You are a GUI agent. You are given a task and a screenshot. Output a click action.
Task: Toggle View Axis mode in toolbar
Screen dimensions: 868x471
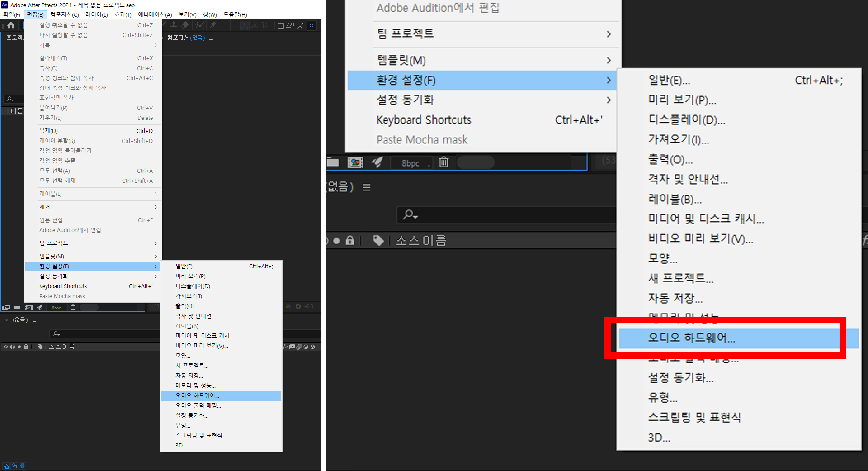coord(265,25)
